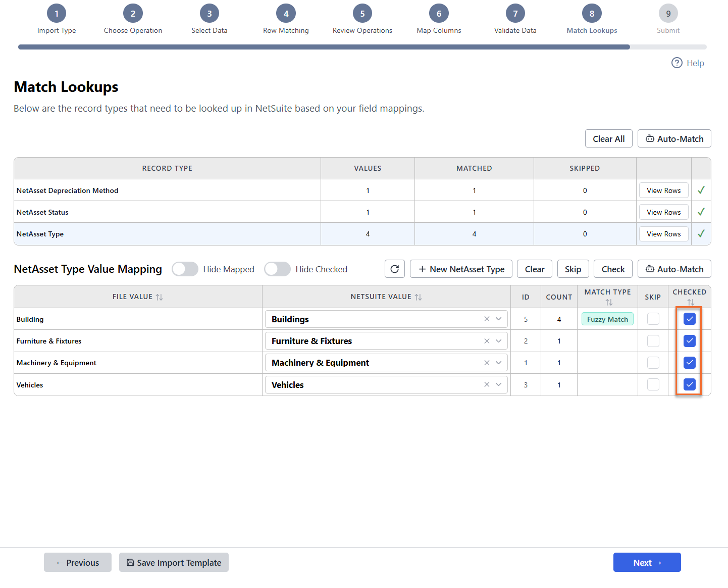Toggle the Hide Checked switch
Screen dimensions: 728x588
[277, 269]
